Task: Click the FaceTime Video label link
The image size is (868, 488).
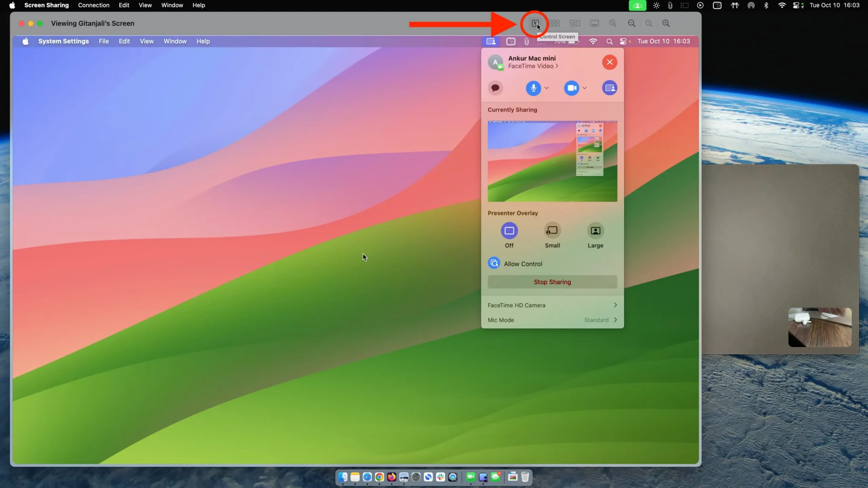Action: 532,66
